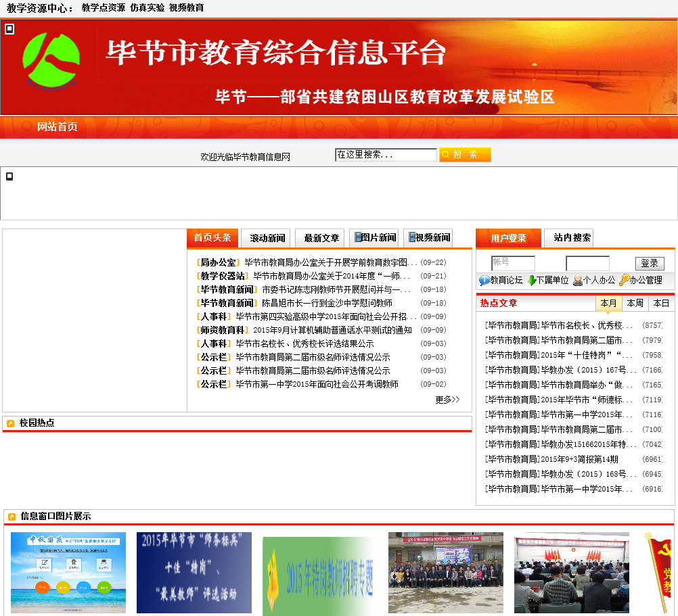The image size is (678, 616).
Task: Open headline 毕节市名校长、优秀校长评选结果公示
Action: click(x=305, y=344)
